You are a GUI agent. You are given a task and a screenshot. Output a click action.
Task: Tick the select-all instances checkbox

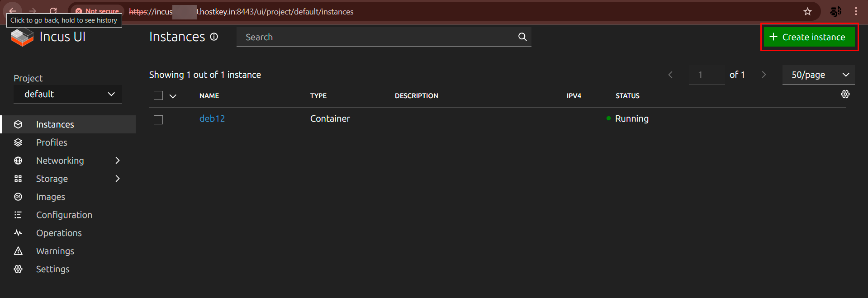[158, 95]
